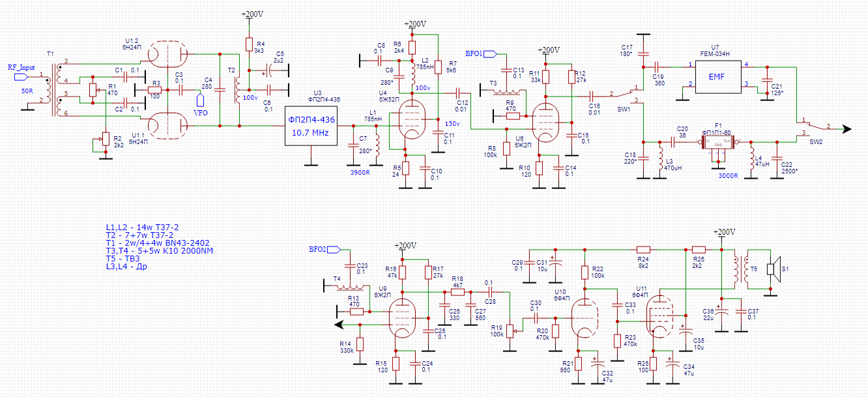Select the R2 2k2 trimmer potentiometer
This screenshot has height=399, width=868.
tap(104, 139)
